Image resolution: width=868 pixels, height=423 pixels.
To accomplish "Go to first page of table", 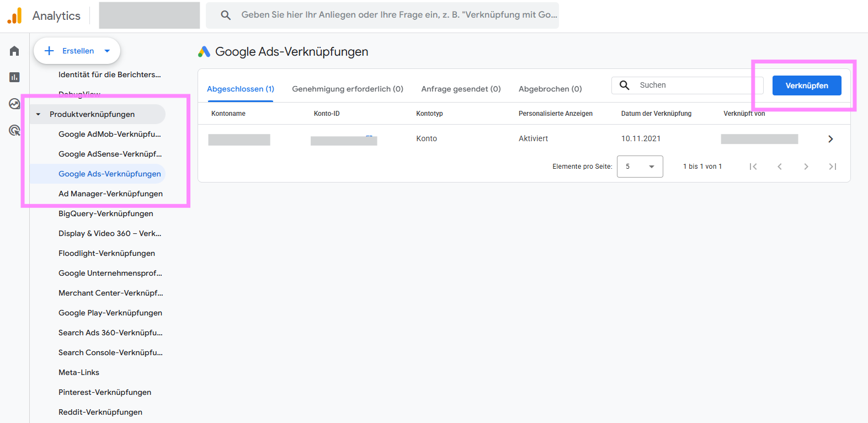I will click(753, 167).
